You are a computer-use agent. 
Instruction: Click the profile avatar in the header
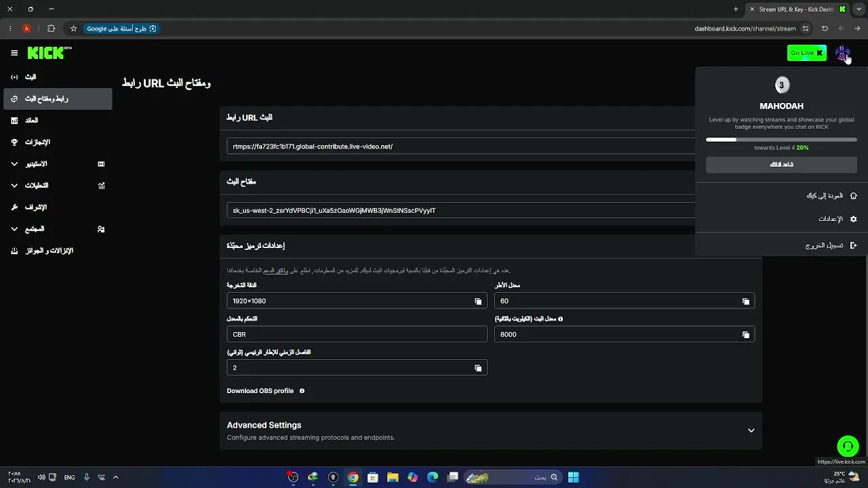coord(842,53)
